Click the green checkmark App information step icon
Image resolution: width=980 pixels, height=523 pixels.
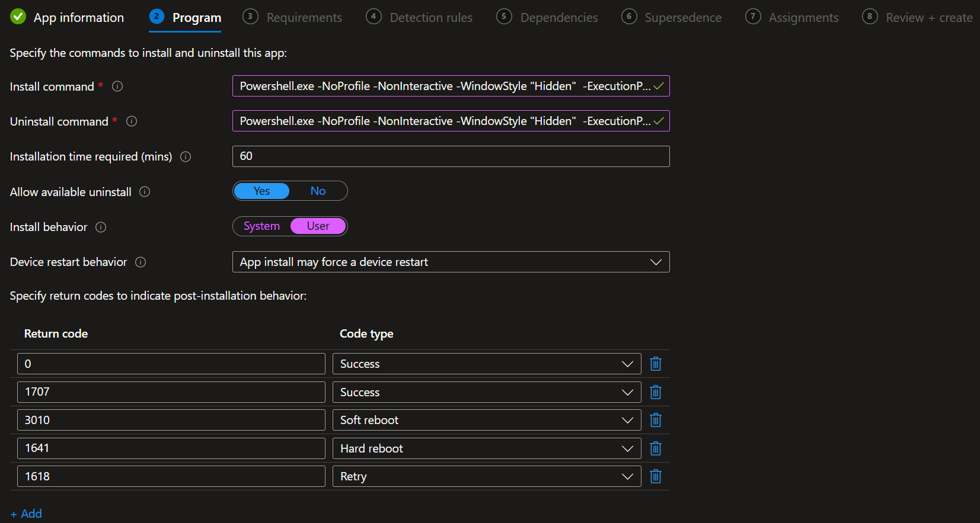click(x=18, y=17)
